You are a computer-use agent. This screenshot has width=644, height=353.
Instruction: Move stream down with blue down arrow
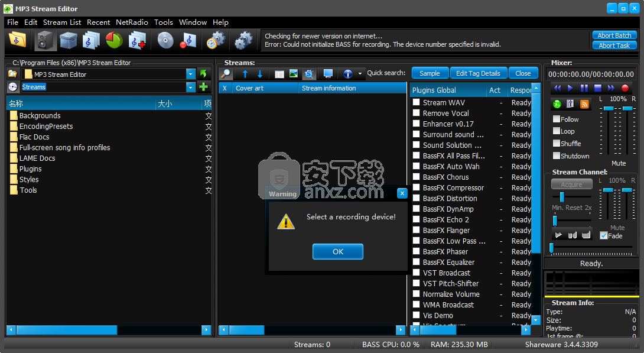[x=260, y=74]
